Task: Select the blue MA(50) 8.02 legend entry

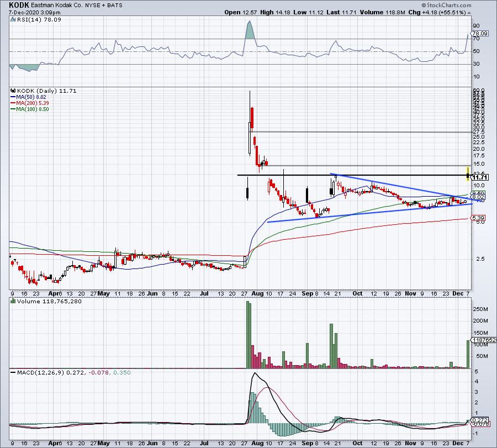Action: click(28, 97)
